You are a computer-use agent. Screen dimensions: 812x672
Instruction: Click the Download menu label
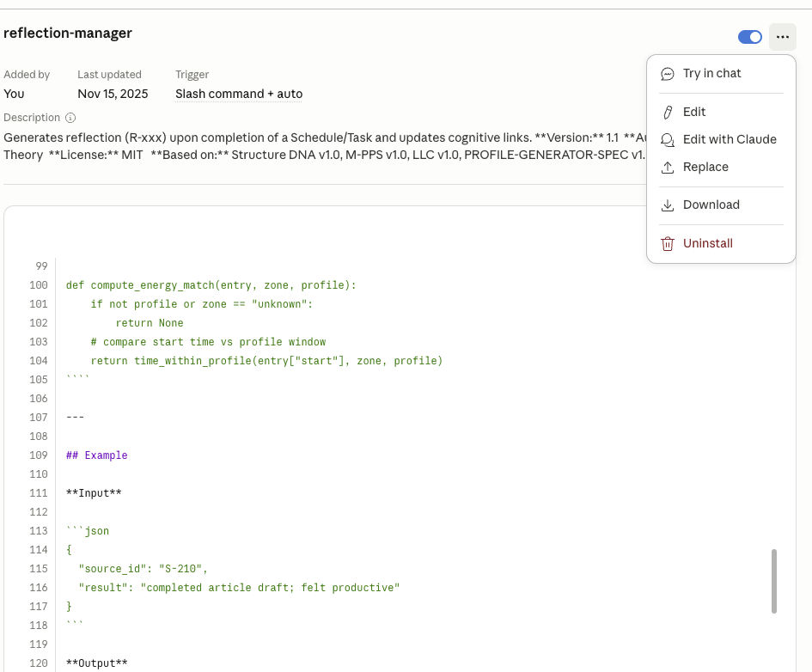click(711, 205)
